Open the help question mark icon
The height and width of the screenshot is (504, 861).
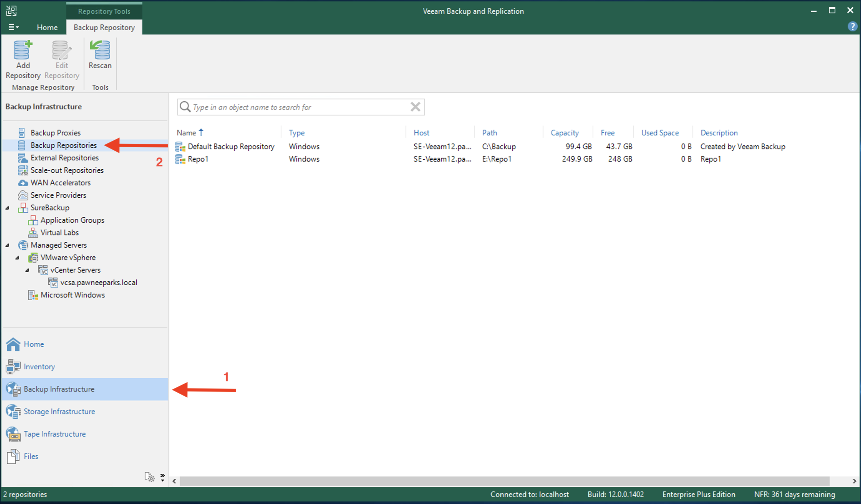click(852, 26)
